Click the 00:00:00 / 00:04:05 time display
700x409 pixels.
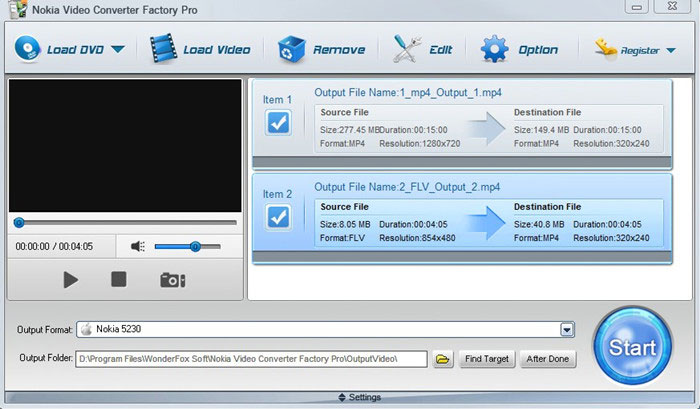(x=54, y=246)
